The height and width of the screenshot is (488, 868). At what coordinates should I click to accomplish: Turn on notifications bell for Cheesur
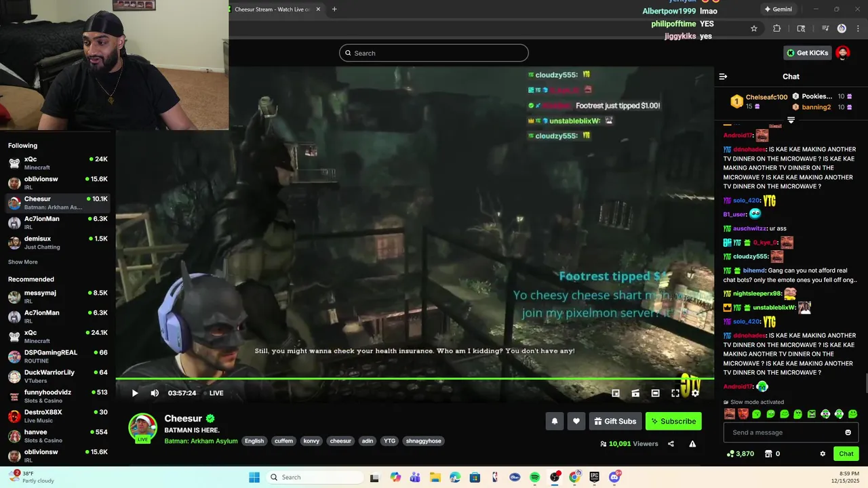click(555, 421)
